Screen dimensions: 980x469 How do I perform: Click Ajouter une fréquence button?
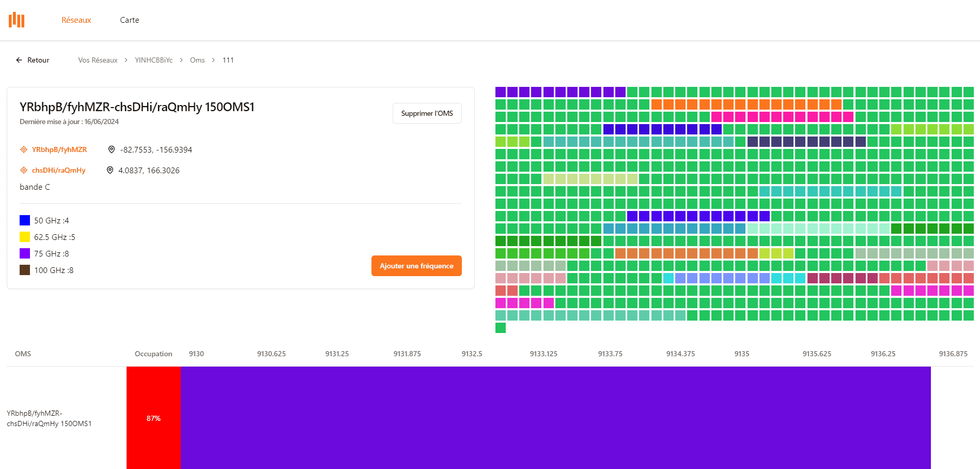click(416, 266)
